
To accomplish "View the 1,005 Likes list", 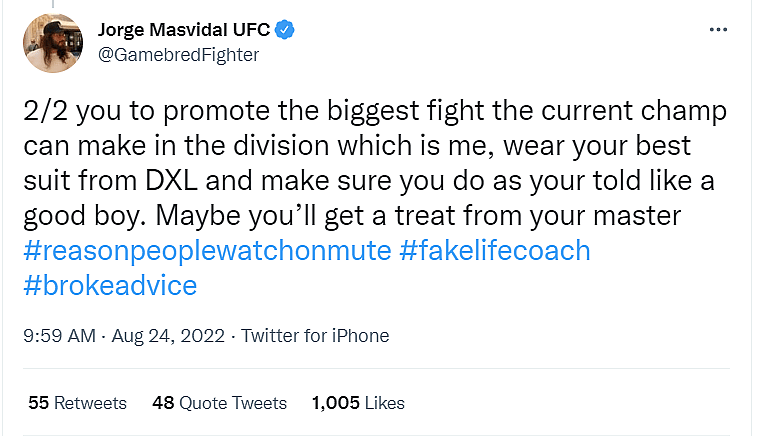I will coord(358,403).
